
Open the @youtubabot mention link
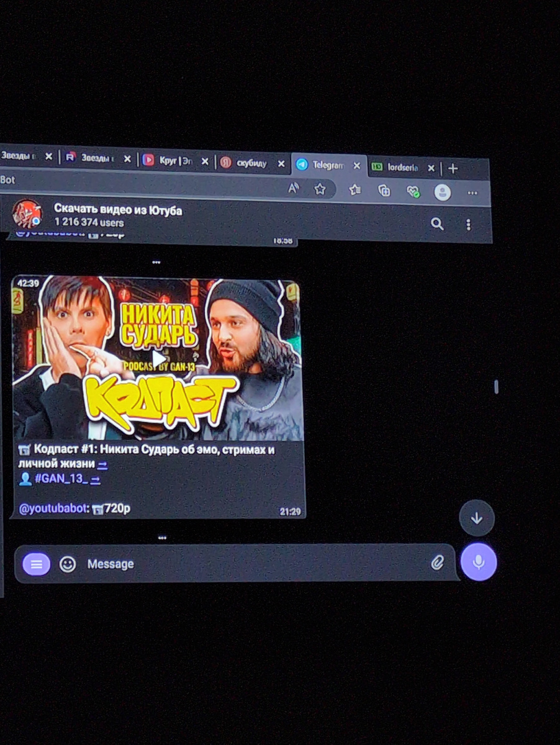click(54, 509)
